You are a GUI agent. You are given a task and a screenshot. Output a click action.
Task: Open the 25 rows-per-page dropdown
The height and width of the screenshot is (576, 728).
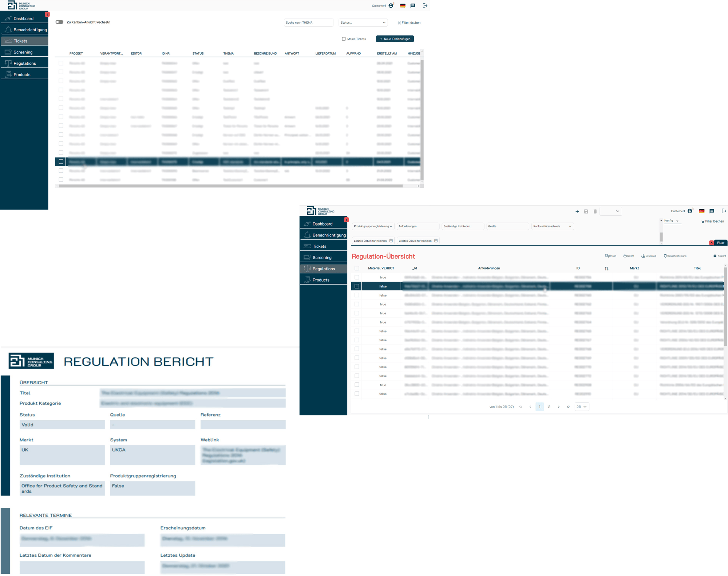point(582,407)
